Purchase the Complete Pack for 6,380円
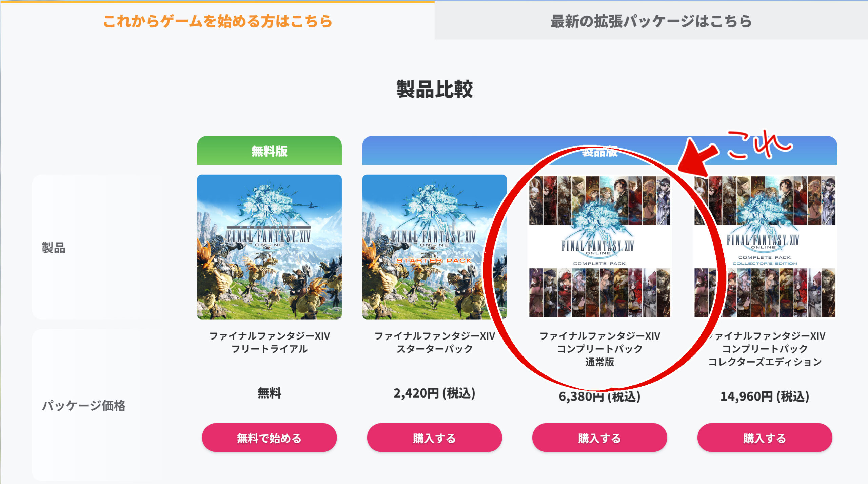 pos(599,438)
